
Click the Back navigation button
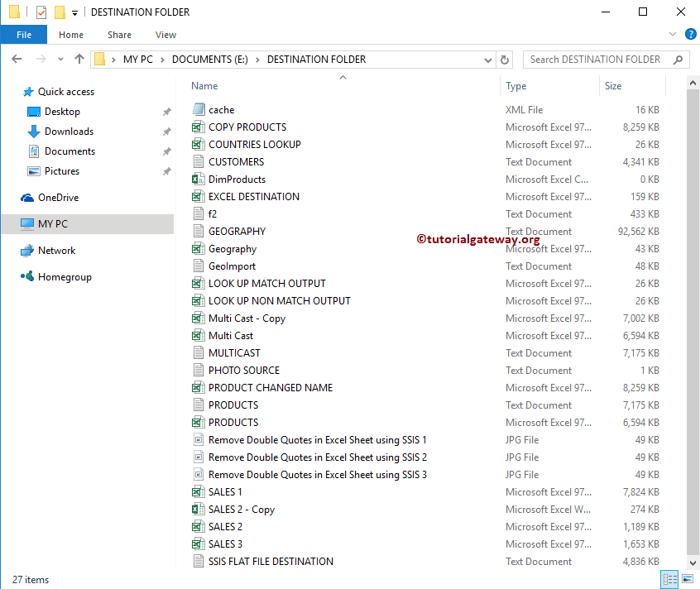pos(17,60)
